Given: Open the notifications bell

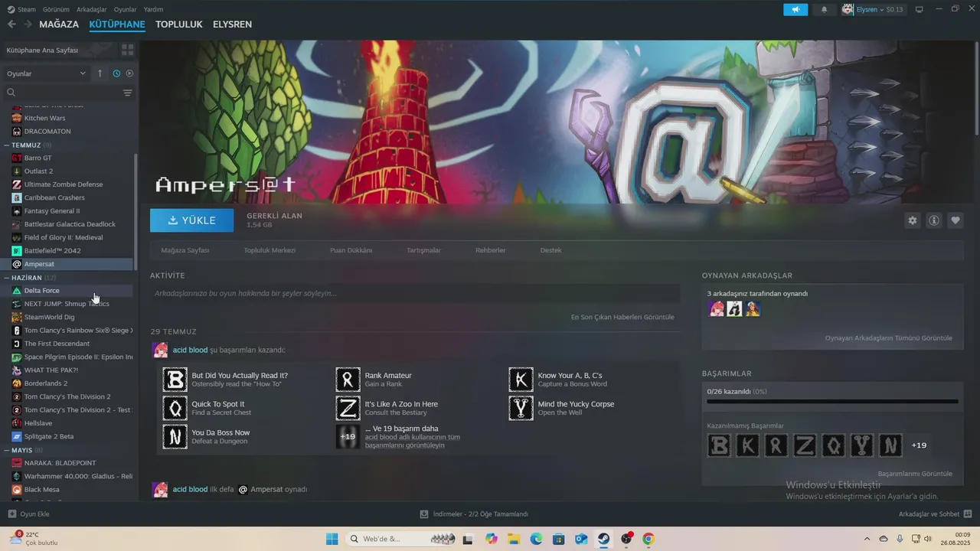Looking at the screenshot, I should coord(824,9).
